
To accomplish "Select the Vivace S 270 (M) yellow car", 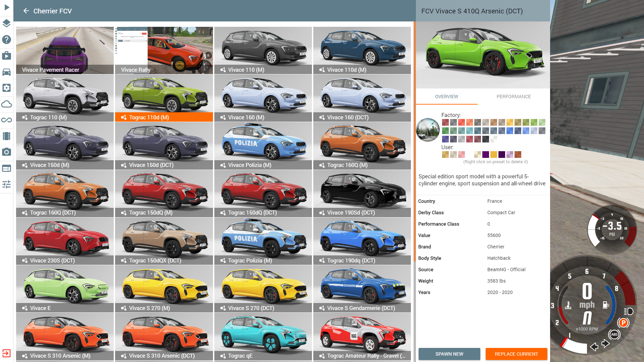I will click(x=164, y=289).
